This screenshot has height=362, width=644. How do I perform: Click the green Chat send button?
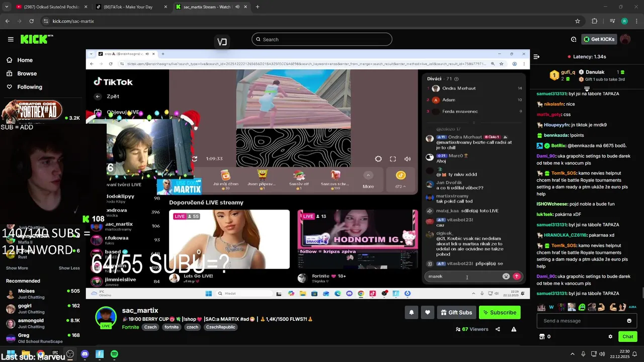[x=628, y=336]
